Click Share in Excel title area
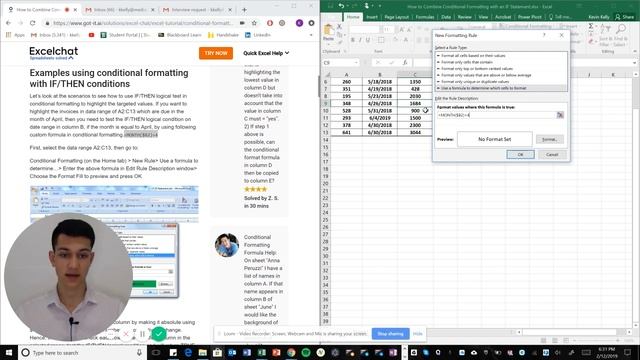 624,17
